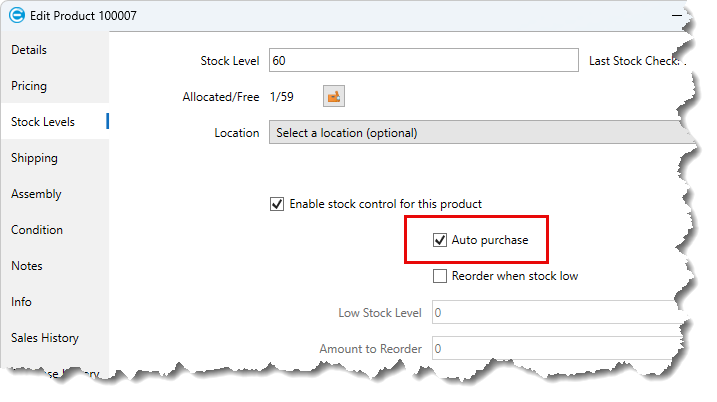717x402 pixels.
Task: Enable Reorder when stock low
Action: (439, 276)
